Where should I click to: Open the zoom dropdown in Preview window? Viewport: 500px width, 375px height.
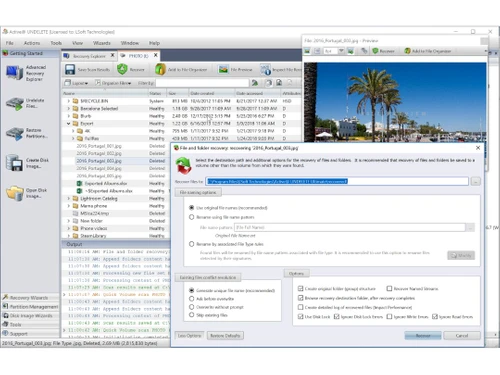coord(341,51)
